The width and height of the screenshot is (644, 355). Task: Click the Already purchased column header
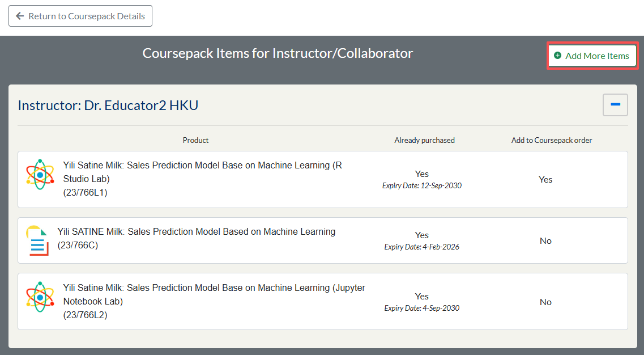(x=424, y=140)
